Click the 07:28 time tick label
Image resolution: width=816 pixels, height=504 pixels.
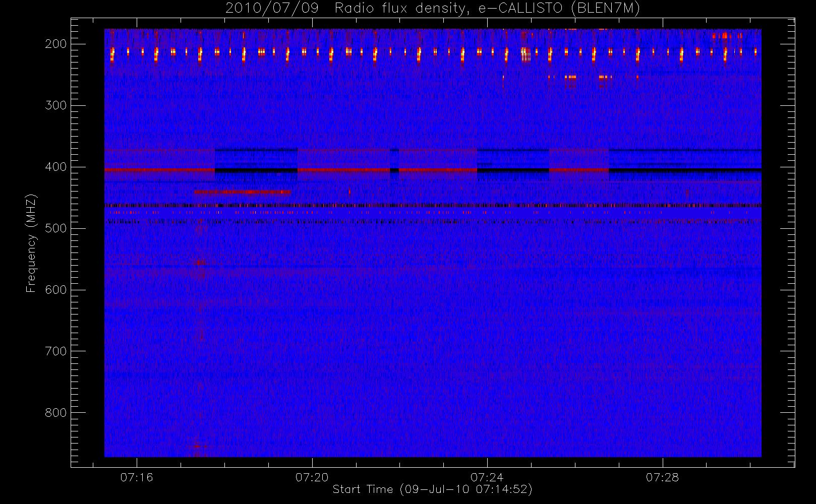(663, 477)
